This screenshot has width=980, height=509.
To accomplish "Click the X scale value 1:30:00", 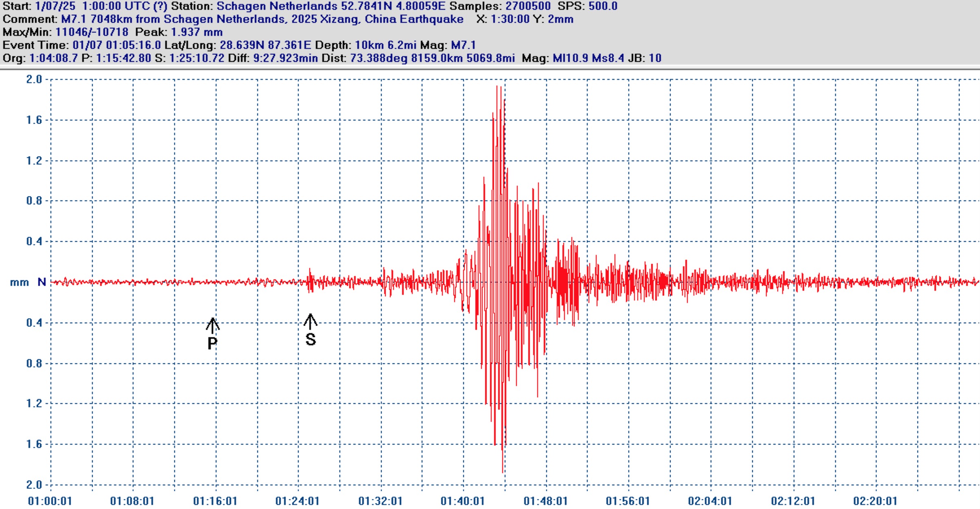I will [510, 19].
